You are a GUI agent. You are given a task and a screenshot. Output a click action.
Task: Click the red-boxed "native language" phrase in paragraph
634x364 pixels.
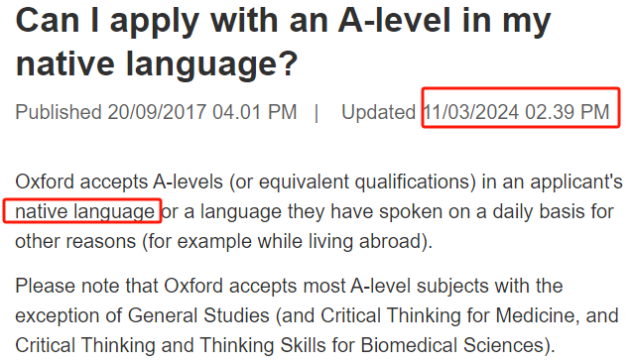pyautogui.click(x=82, y=210)
